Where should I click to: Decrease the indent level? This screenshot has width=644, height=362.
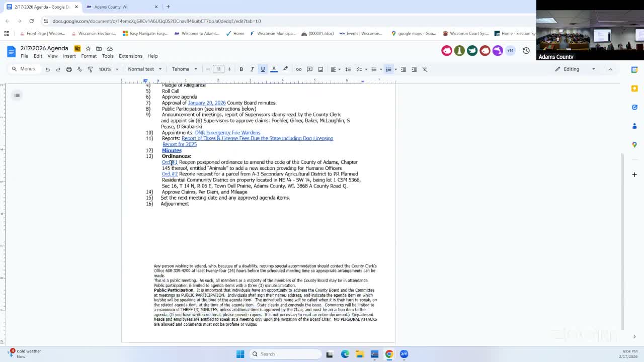403,69
